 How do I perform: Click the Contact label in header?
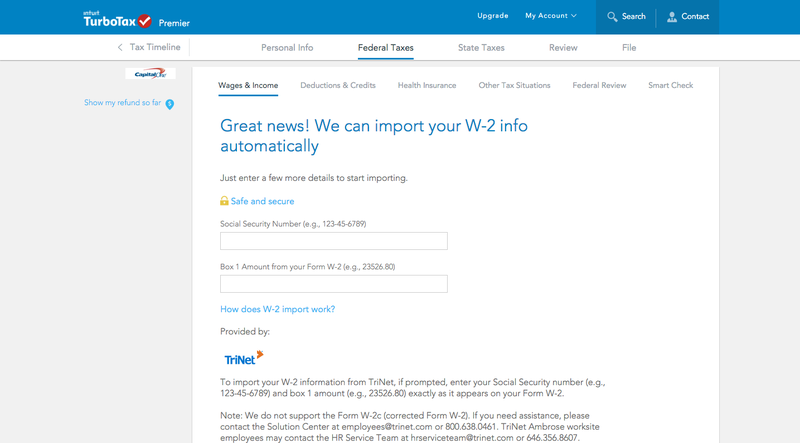click(695, 16)
